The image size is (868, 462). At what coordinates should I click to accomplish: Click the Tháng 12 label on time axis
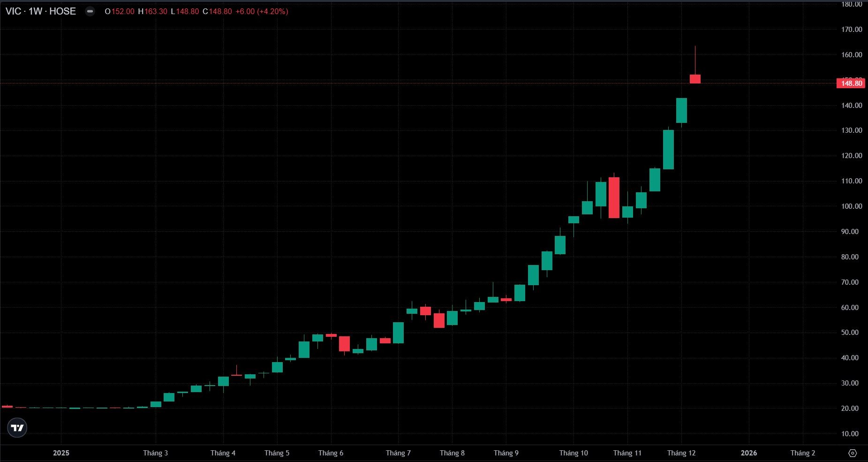(681, 453)
